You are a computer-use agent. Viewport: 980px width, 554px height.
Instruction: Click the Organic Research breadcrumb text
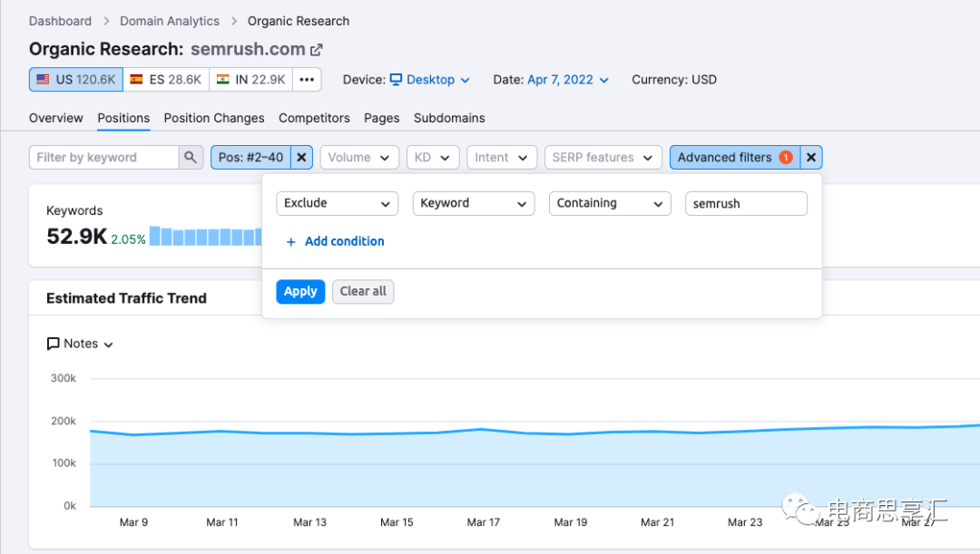pos(299,21)
